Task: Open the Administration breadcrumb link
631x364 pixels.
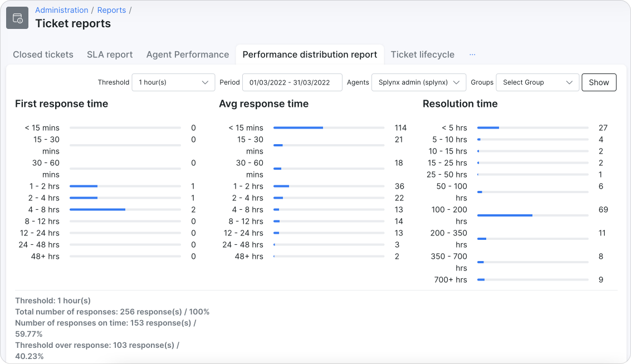Action: [x=61, y=10]
